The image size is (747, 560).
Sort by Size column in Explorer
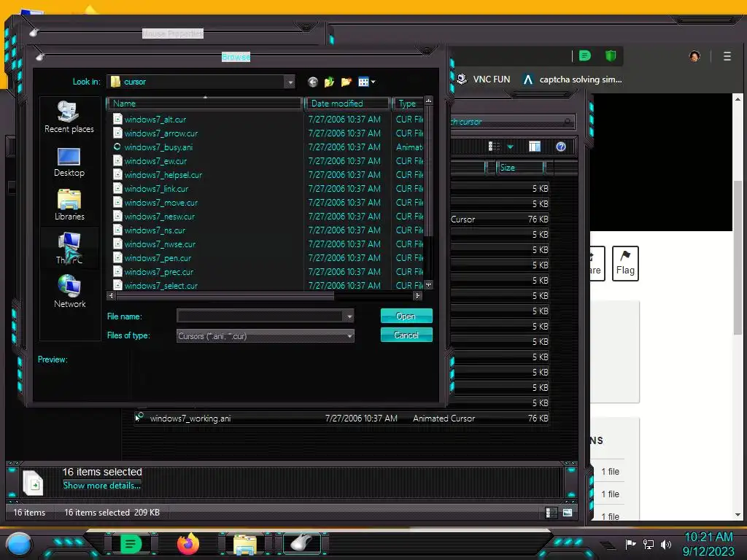[x=521, y=168]
